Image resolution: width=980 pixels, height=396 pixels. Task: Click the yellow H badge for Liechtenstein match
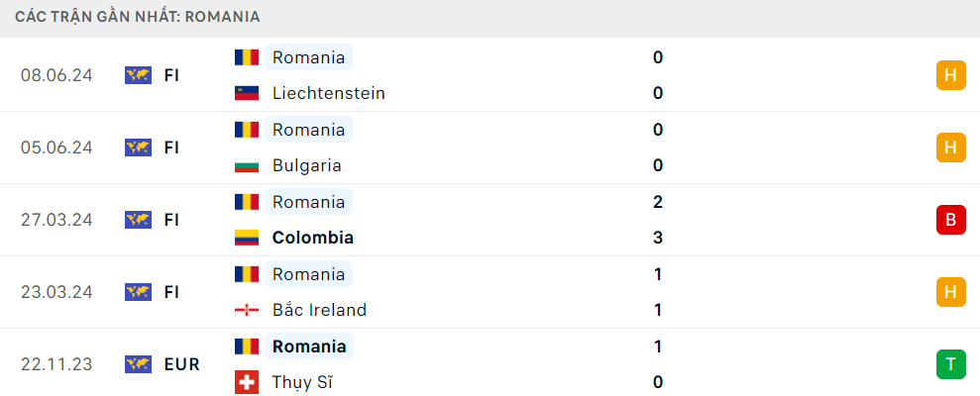pos(950,75)
